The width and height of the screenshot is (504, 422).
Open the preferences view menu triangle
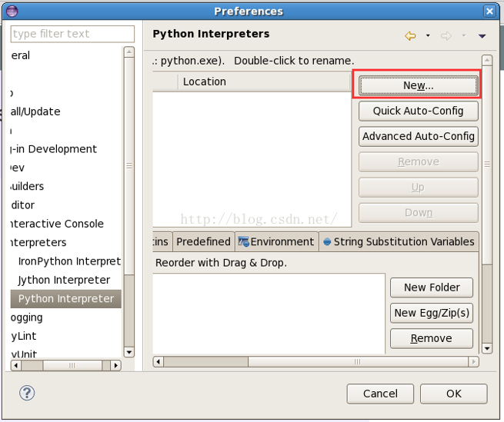click(482, 36)
